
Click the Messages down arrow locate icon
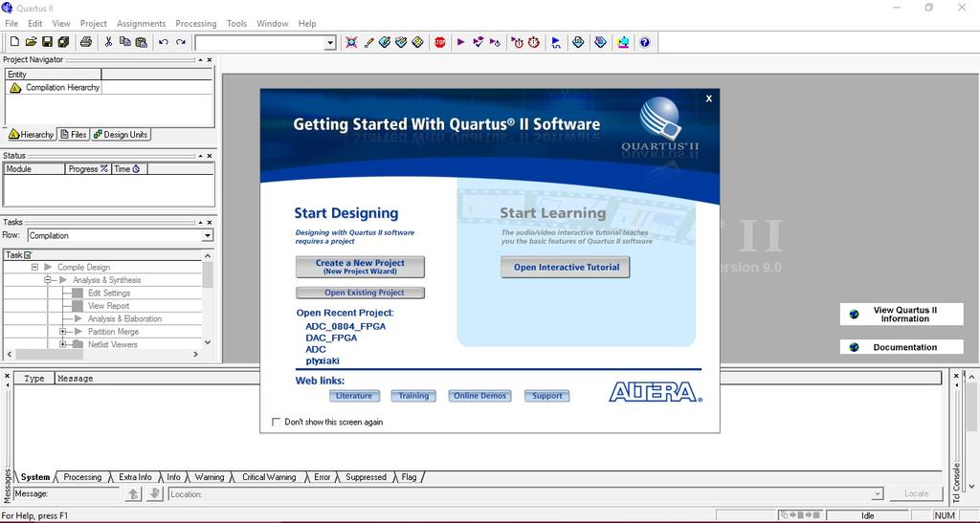tap(155, 493)
